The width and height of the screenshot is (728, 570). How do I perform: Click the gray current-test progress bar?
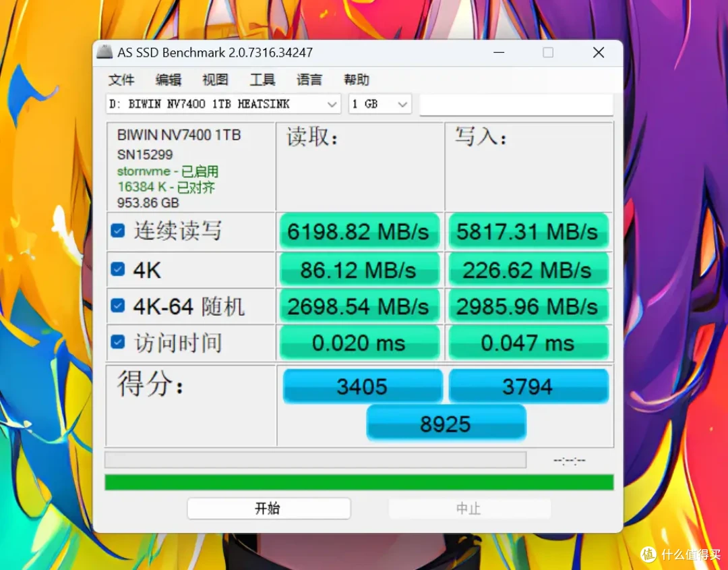click(315, 460)
